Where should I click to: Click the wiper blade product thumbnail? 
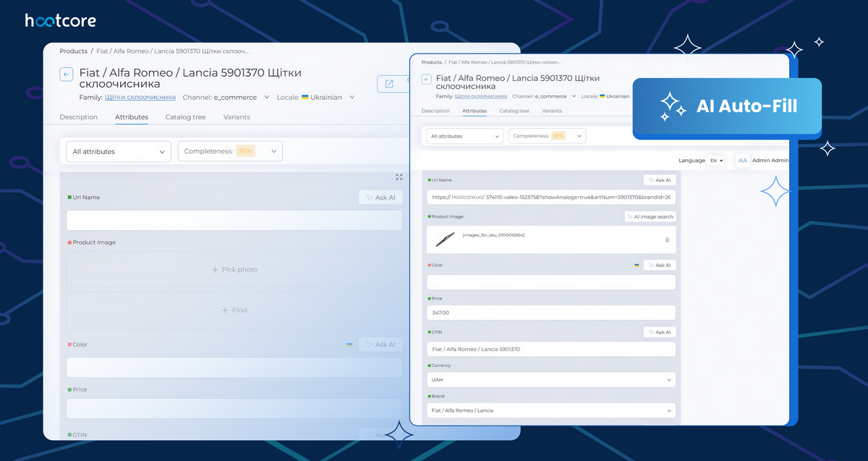click(x=445, y=238)
